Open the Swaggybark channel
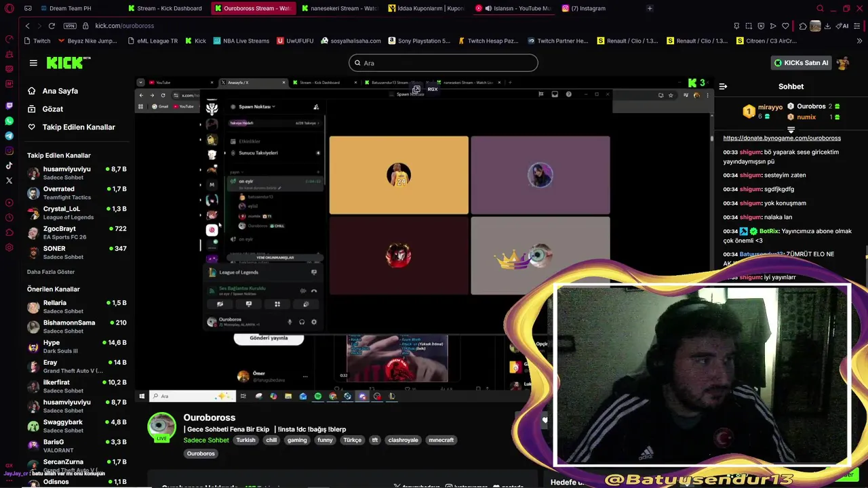Viewport: 868px width, 488px height. 77,426
